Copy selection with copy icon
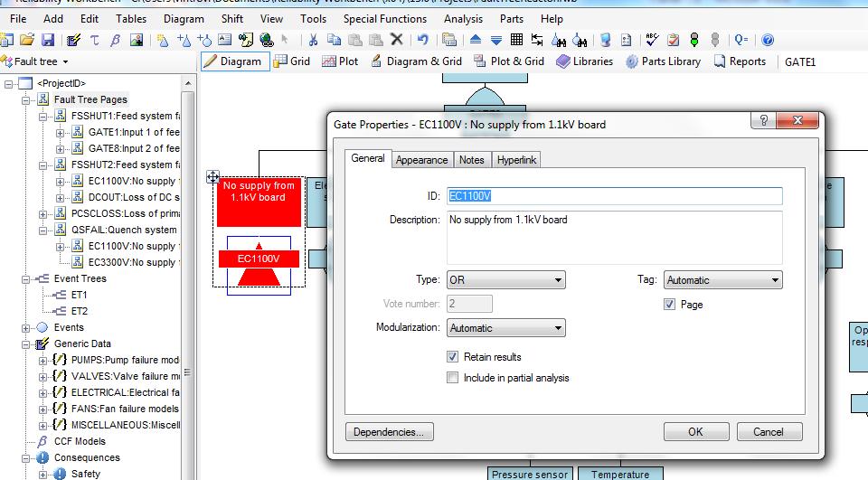Viewport: 868px width, 480px height. (x=334, y=40)
